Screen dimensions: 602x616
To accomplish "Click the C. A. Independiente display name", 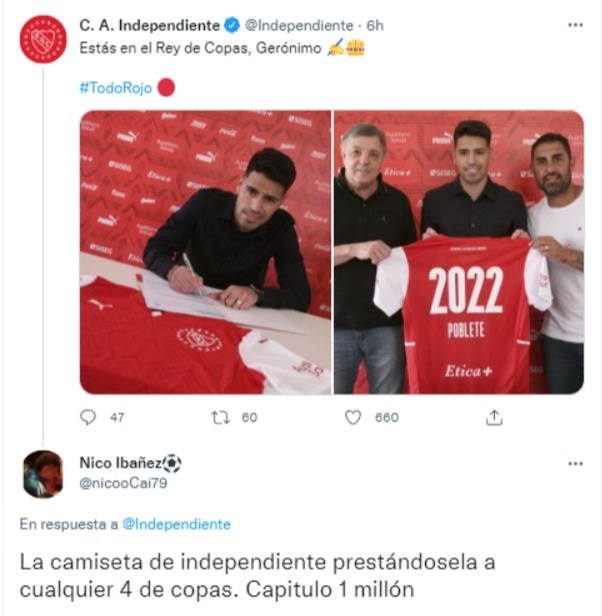I will (149, 26).
